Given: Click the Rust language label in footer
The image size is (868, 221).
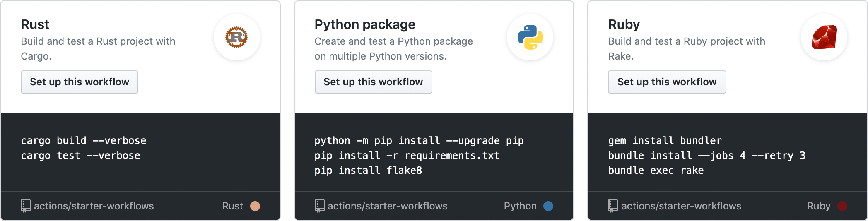Looking at the screenshot, I should point(232,206).
